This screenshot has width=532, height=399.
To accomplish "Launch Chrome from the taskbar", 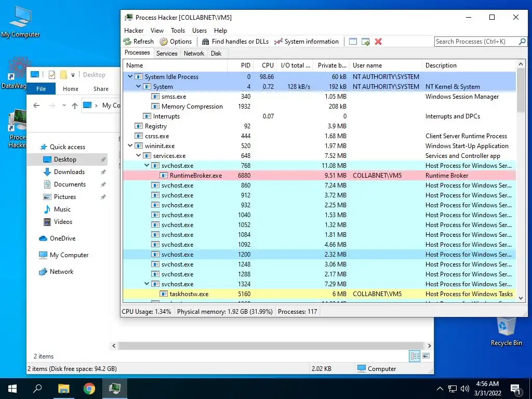I will click(89, 389).
